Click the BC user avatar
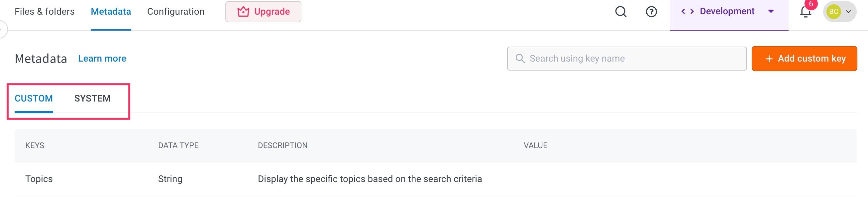 click(833, 12)
